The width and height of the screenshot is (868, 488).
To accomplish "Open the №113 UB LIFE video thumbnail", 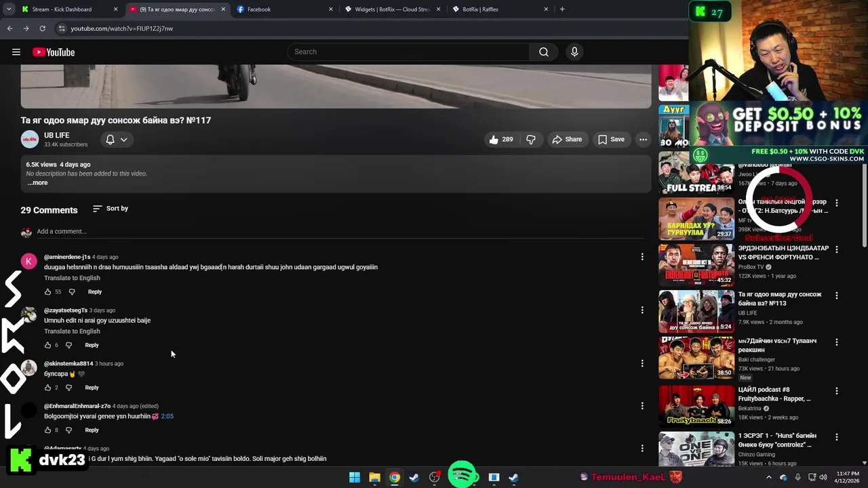I will point(696,311).
